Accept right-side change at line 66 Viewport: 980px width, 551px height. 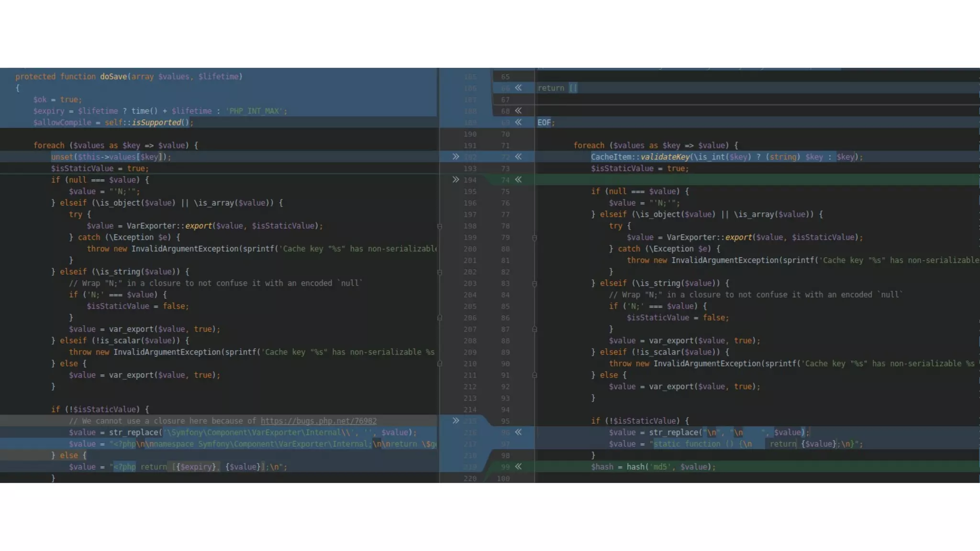518,88
